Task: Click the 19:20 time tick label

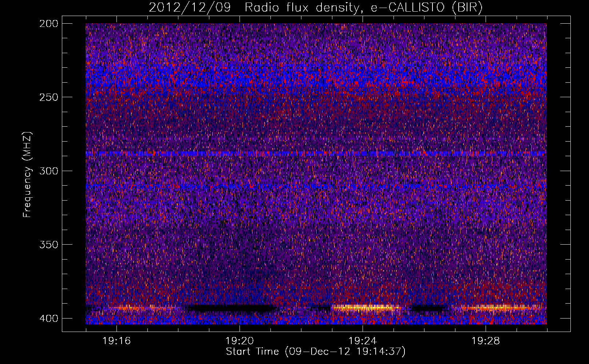Action: (x=240, y=341)
